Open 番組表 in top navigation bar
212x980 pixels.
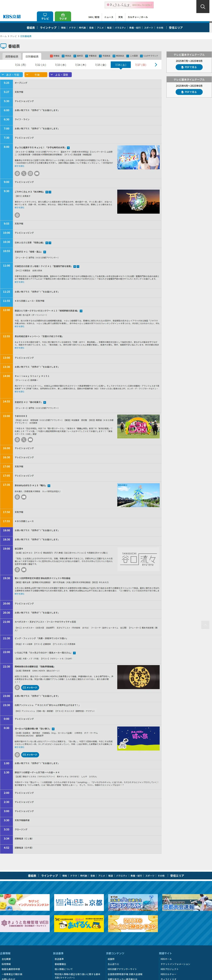tap(31, 28)
